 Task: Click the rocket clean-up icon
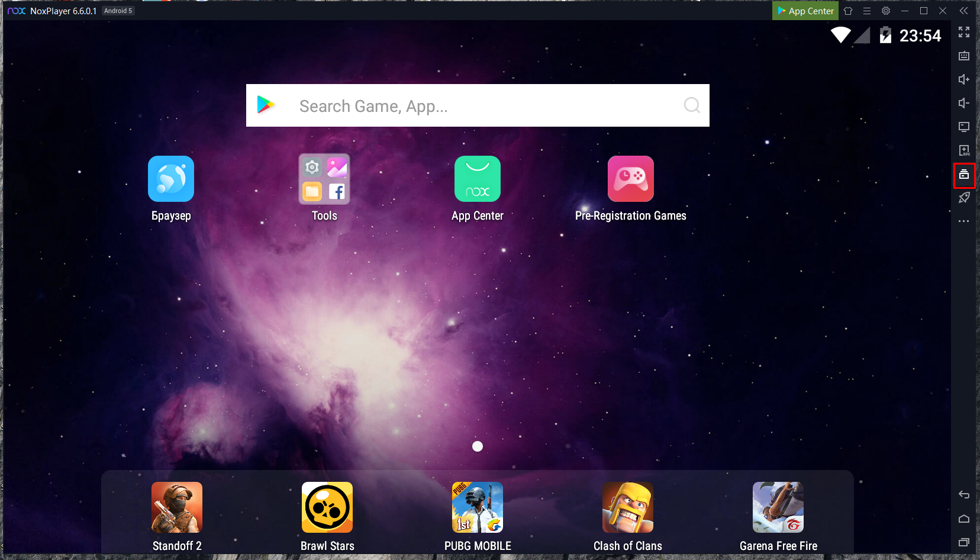pyautogui.click(x=964, y=198)
